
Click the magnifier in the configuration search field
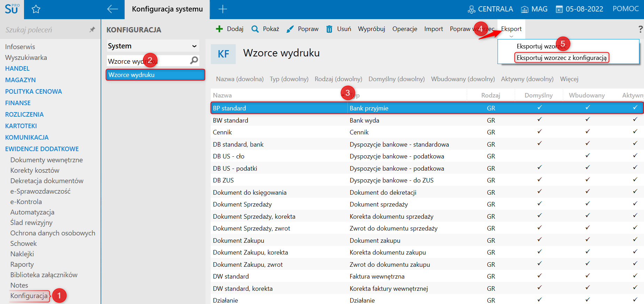pyautogui.click(x=194, y=61)
